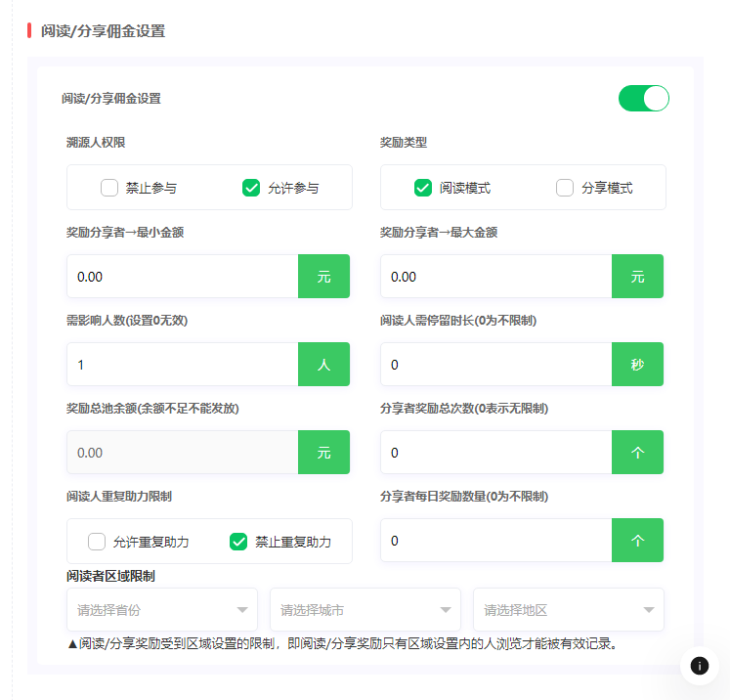Viewport: 730px width, 700px height.
Task: Uncheck the 禁止重复助力 checkbox
Action: click(x=238, y=542)
